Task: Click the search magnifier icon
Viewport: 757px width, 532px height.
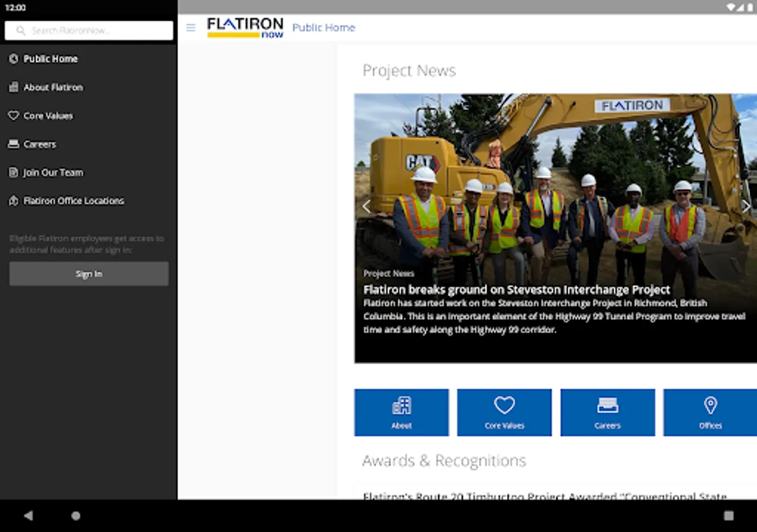Action: point(21,30)
